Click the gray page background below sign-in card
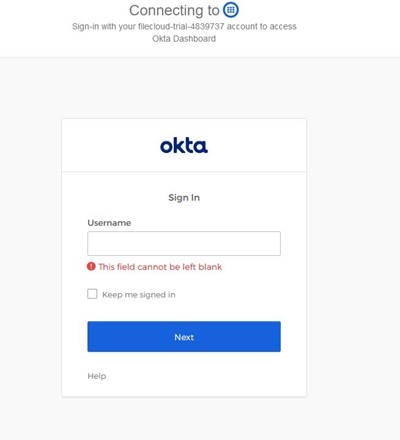 [184, 418]
